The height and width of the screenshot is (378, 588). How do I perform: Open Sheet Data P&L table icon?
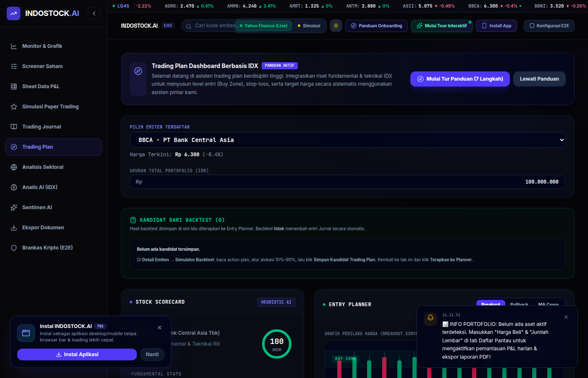point(14,87)
